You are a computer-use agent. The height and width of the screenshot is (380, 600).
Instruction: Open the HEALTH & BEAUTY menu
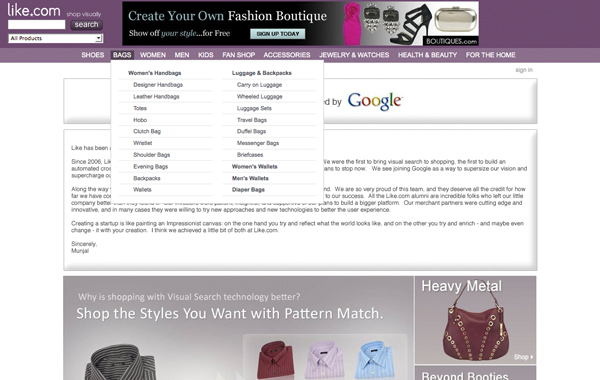[427, 55]
